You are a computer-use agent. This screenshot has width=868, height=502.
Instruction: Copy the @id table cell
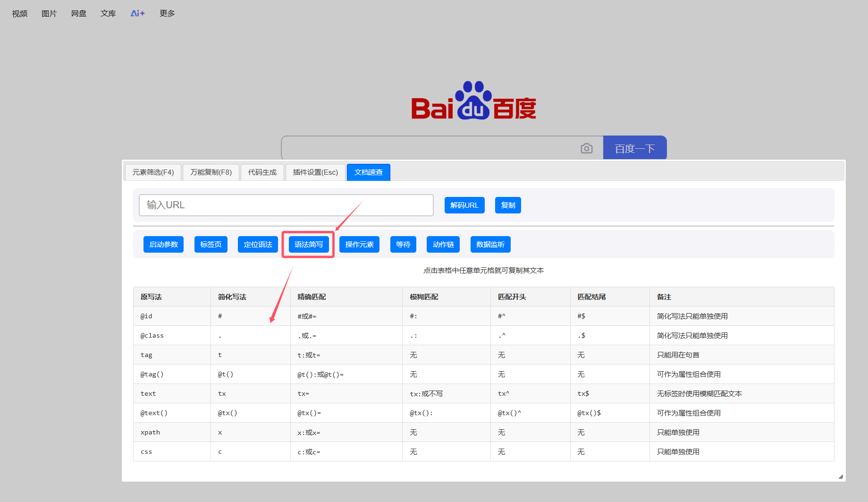pyautogui.click(x=172, y=316)
